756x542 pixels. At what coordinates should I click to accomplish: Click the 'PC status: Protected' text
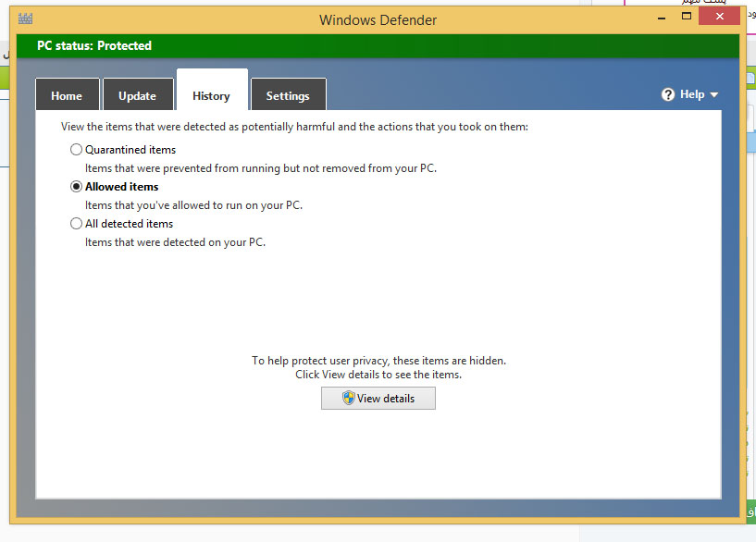click(94, 45)
